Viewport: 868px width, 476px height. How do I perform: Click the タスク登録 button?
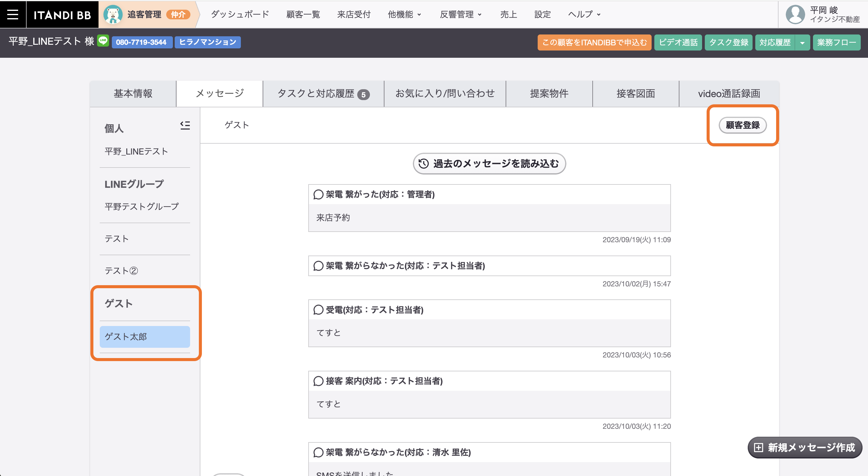click(x=728, y=42)
